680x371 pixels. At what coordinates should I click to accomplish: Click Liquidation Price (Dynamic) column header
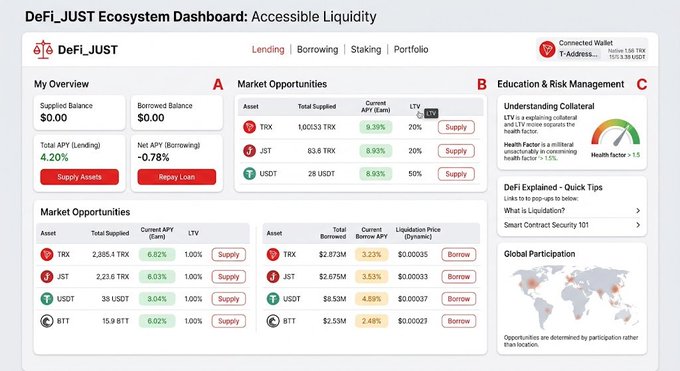point(418,233)
